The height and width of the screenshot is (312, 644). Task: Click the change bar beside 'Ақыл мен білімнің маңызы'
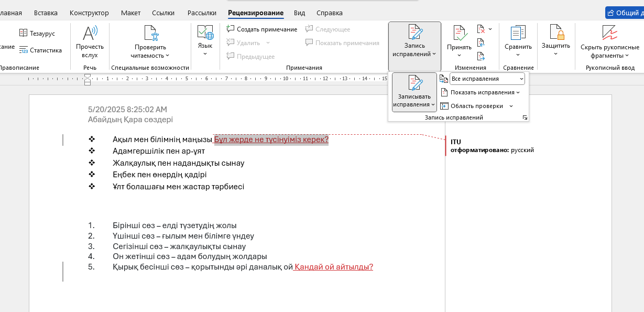pyautogui.click(x=63, y=140)
